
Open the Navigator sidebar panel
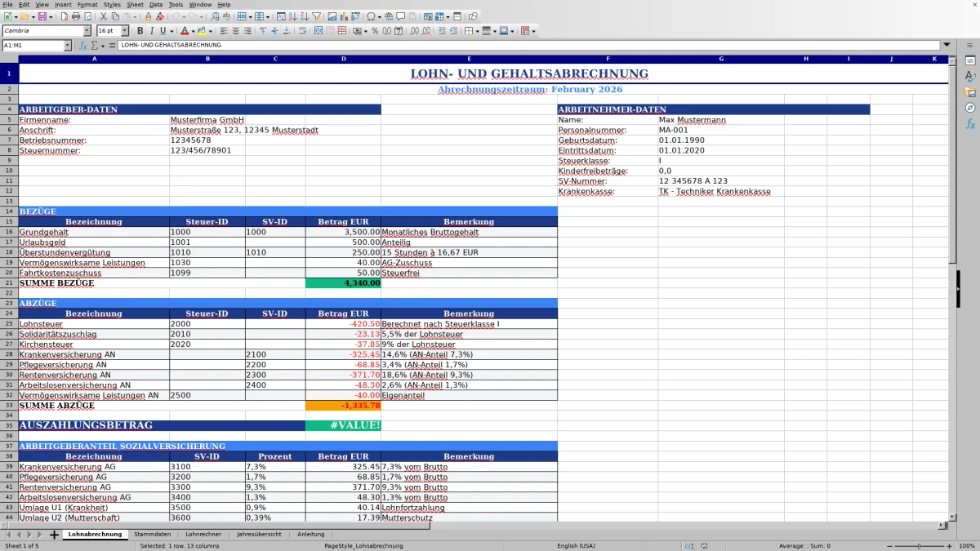click(x=970, y=106)
